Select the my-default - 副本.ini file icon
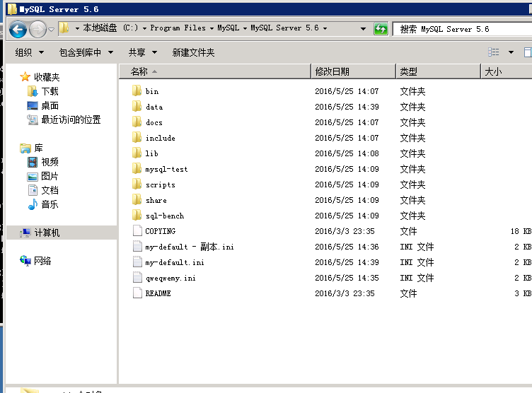This screenshot has width=532, height=393. click(x=137, y=247)
